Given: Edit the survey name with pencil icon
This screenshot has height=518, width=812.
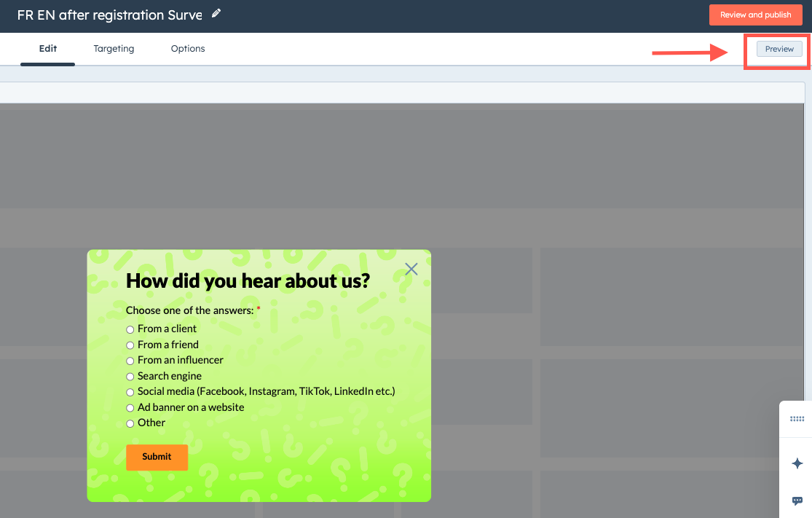Looking at the screenshot, I should pos(216,13).
